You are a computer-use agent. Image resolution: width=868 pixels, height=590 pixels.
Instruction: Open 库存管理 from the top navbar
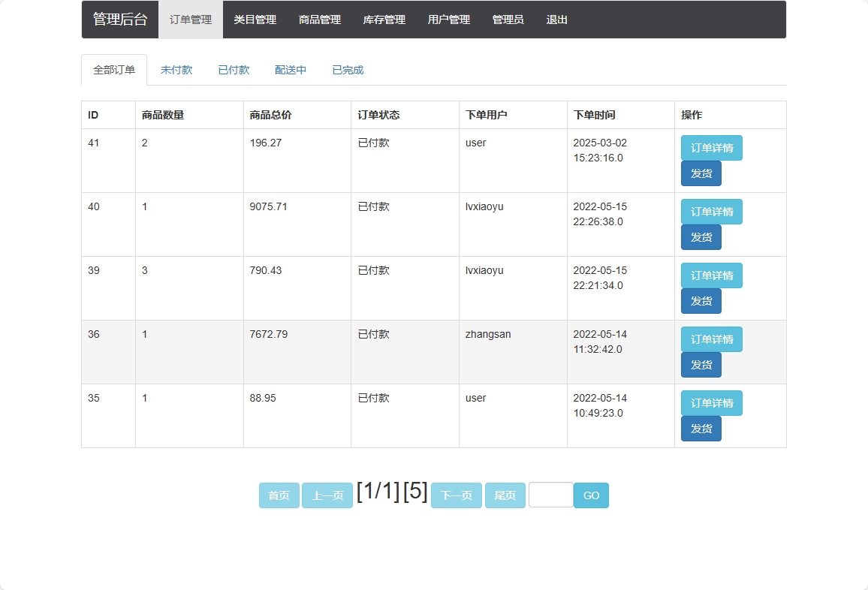(384, 20)
